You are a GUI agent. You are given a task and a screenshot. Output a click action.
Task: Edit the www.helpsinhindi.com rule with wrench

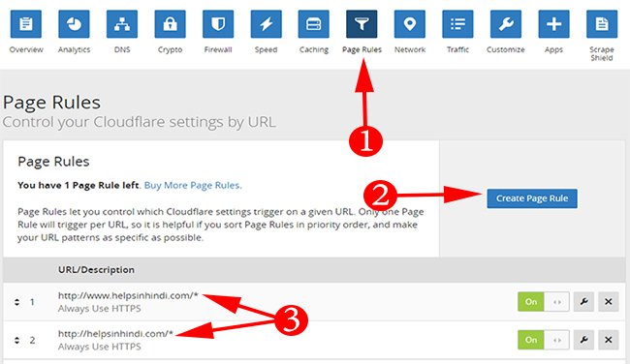(583, 302)
